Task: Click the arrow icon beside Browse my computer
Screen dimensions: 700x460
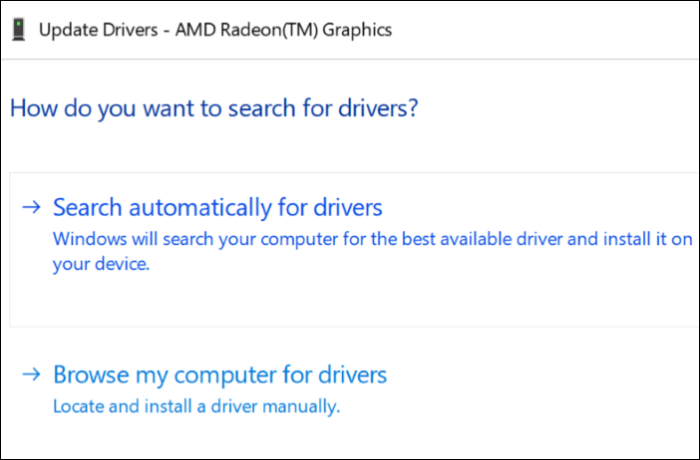Action: tap(32, 375)
